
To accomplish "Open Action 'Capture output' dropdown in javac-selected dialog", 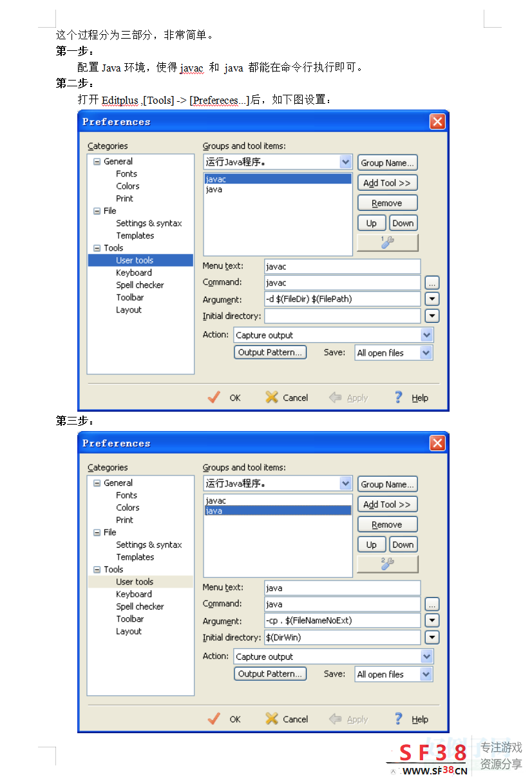I will (x=426, y=335).
